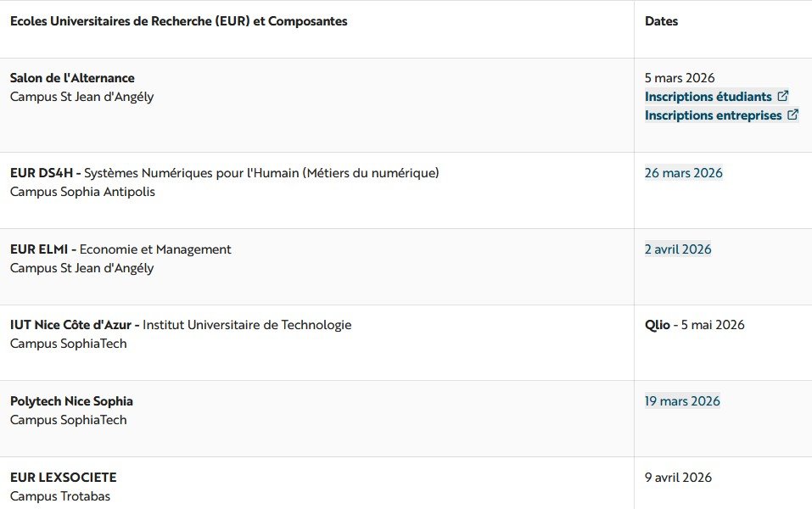The image size is (812, 509).
Task: Click the external-link icon beside Inscriptions étudiants
Action: point(783,97)
